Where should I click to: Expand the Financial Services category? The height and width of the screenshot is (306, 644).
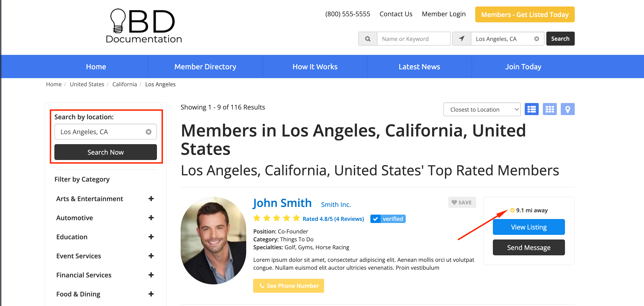[151, 275]
